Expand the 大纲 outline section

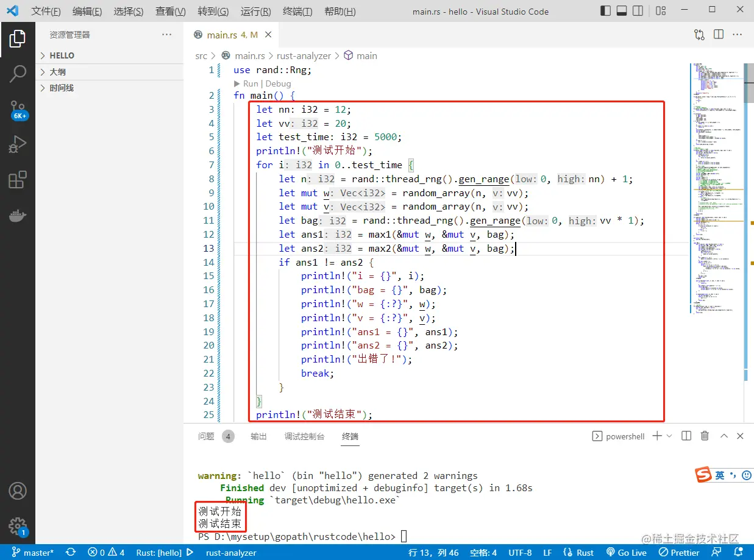[110, 72]
